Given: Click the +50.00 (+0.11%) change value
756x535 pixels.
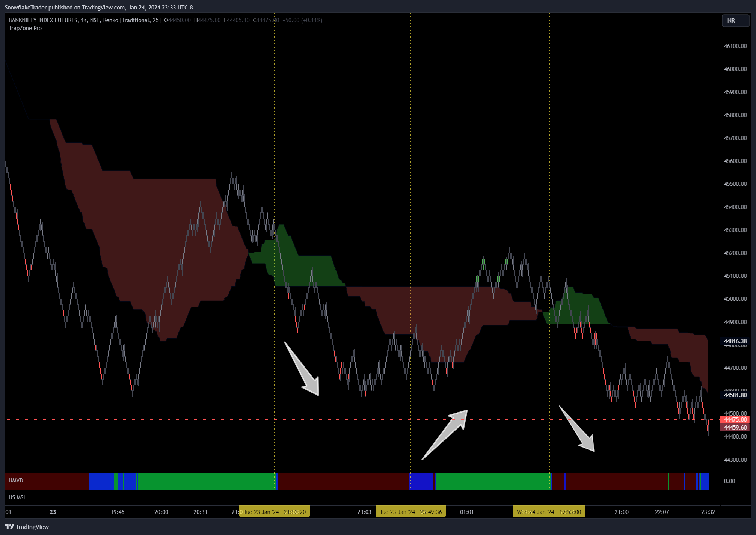Looking at the screenshot, I should click(x=302, y=20).
